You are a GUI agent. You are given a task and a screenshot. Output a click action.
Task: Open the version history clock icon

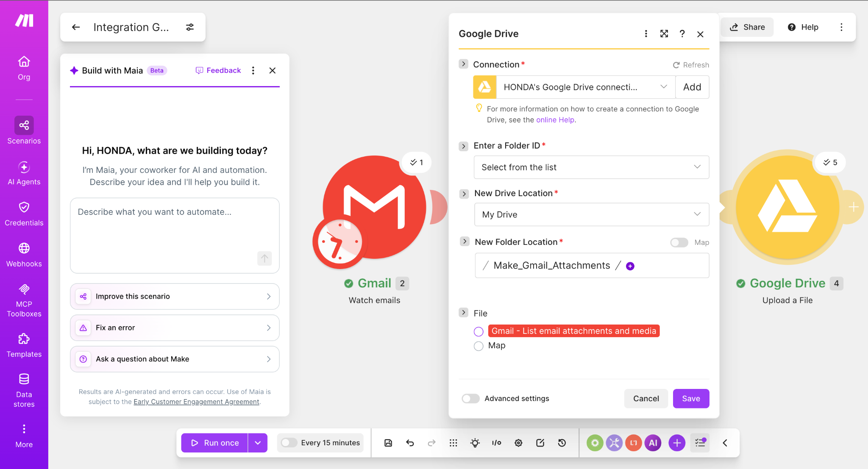pyautogui.click(x=562, y=443)
